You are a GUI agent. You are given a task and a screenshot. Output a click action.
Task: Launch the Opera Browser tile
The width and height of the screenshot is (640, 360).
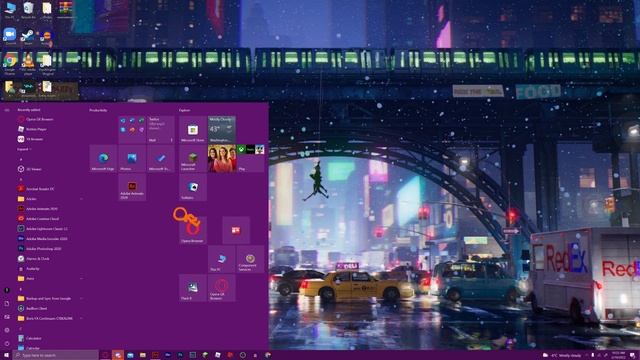(x=193, y=230)
